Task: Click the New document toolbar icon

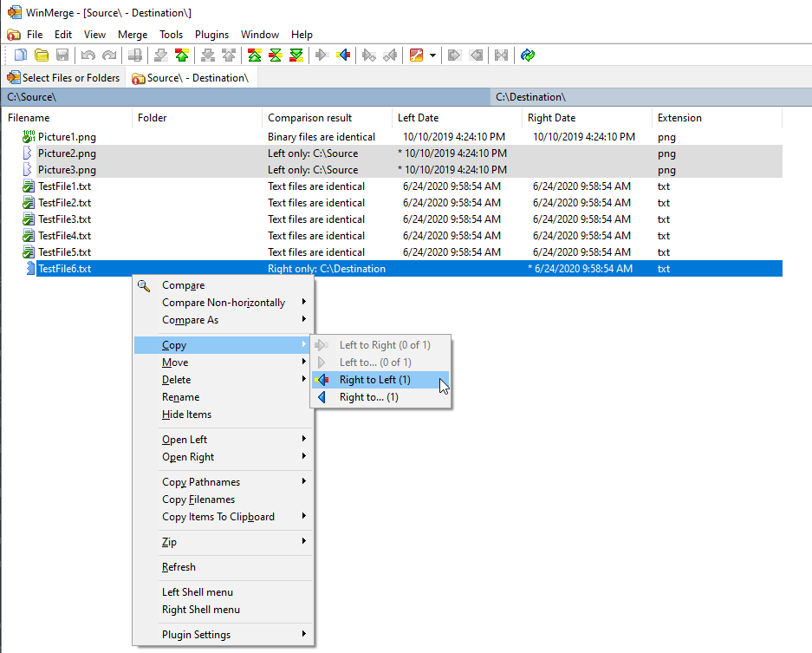Action: 21,56
